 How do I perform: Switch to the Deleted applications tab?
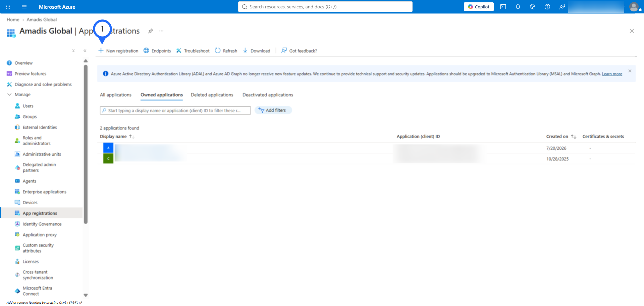pyautogui.click(x=212, y=95)
